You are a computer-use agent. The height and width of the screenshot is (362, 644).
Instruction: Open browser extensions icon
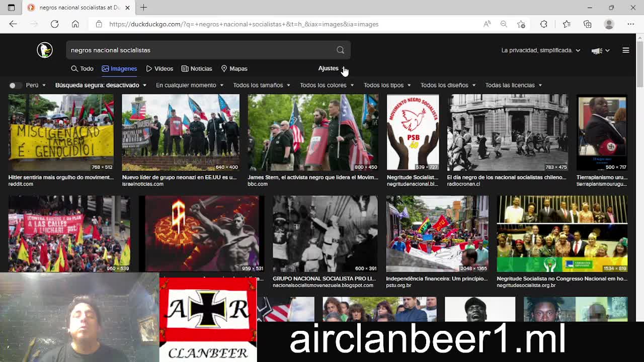(x=544, y=24)
